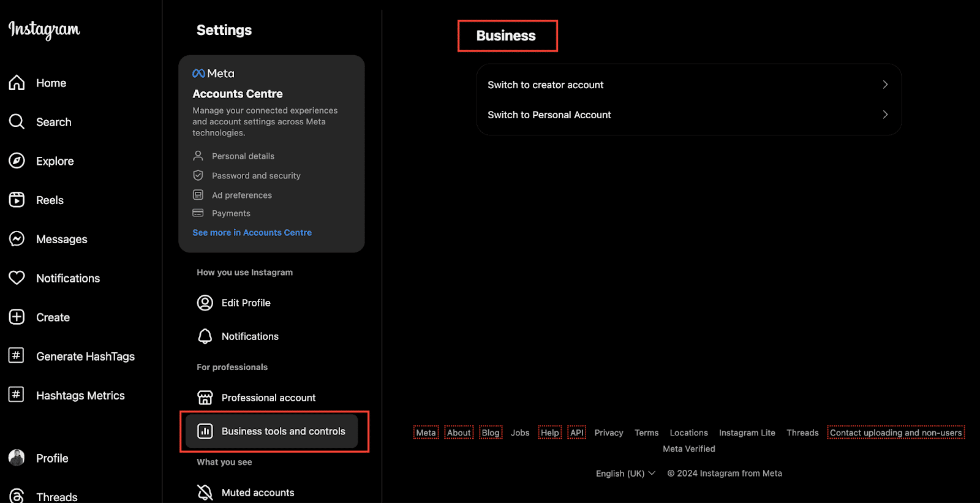This screenshot has width=980, height=503.
Task: Click the Instagram logo
Action: click(x=44, y=29)
